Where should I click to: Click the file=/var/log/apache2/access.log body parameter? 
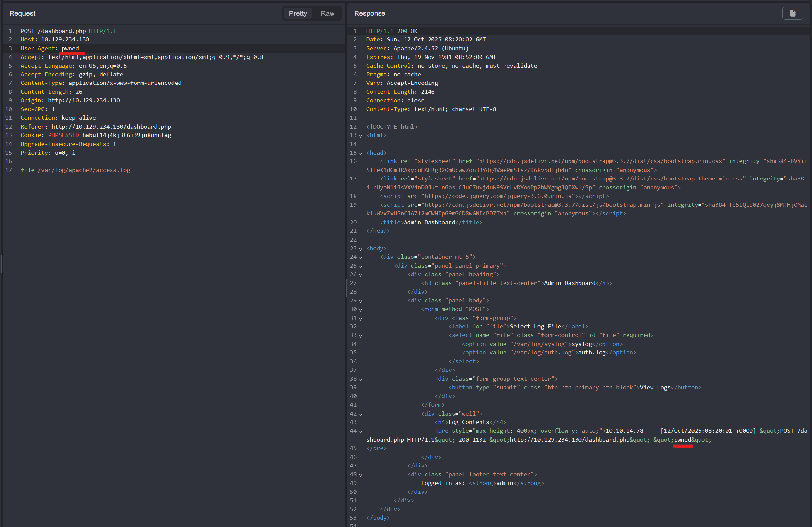[x=75, y=170]
